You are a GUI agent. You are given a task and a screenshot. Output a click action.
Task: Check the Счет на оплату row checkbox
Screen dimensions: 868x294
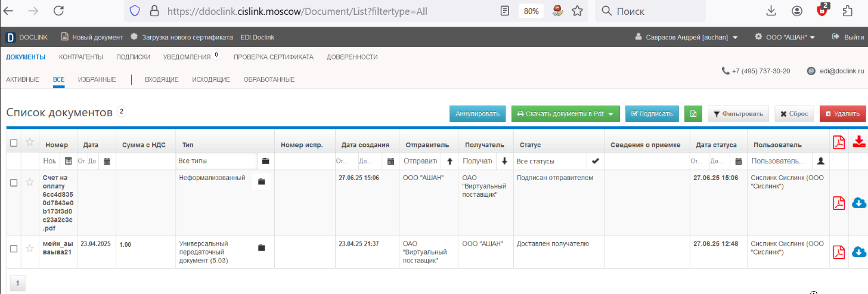[x=14, y=183]
